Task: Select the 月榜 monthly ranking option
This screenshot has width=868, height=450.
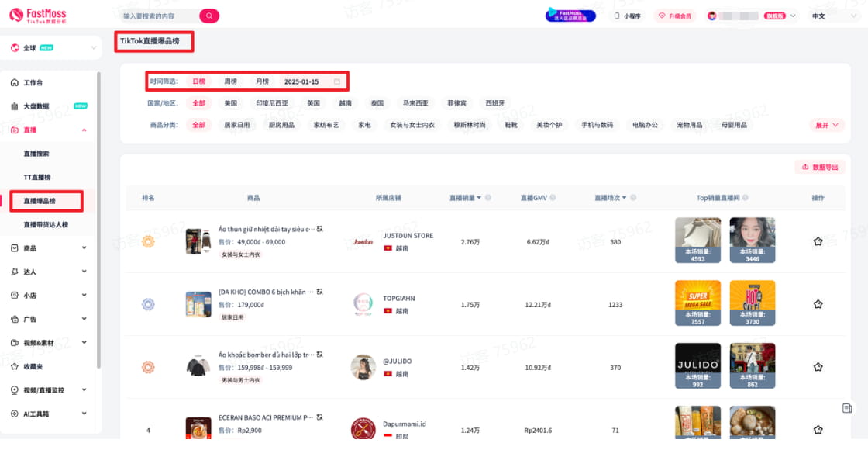Action: [263, 81]
